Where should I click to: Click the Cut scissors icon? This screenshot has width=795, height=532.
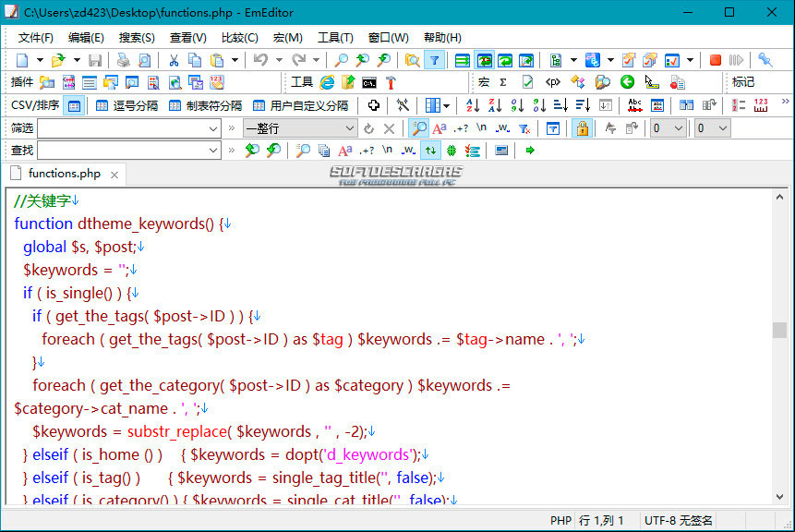tap(174, 60)
